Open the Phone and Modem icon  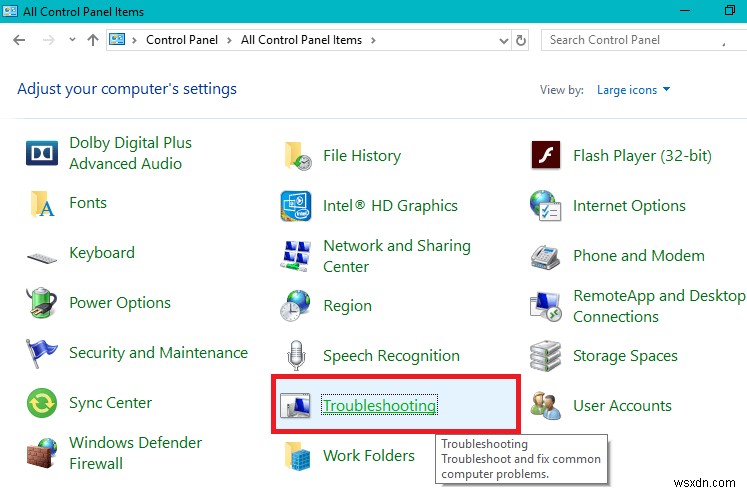pyautogui.click(x=545, y=257)
